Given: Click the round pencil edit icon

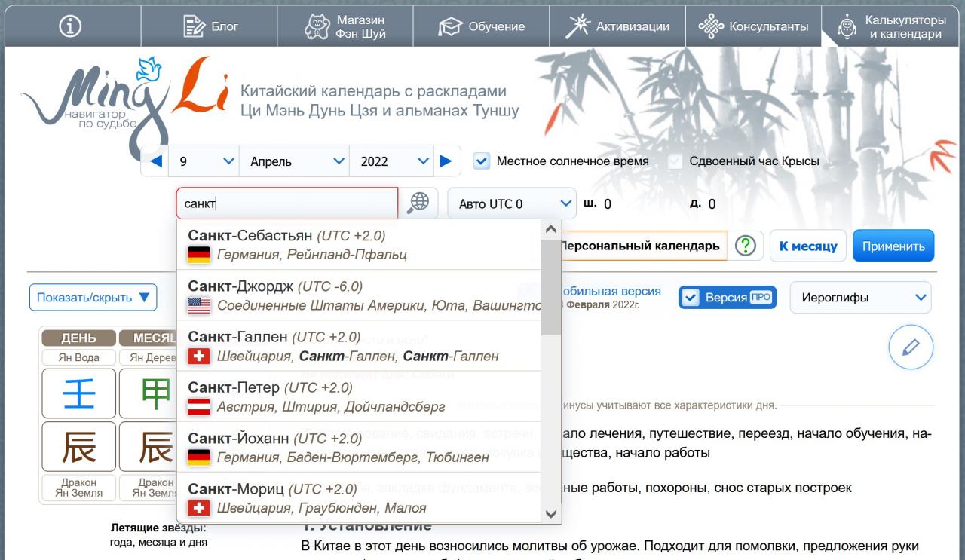Looking at the screenshot, I should point(911,347).
